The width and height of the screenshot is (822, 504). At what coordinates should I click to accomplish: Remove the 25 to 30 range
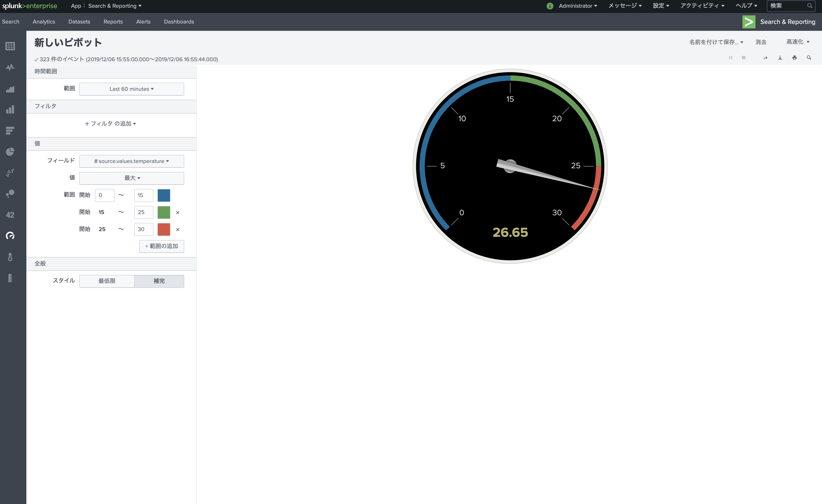click(178, 230)
